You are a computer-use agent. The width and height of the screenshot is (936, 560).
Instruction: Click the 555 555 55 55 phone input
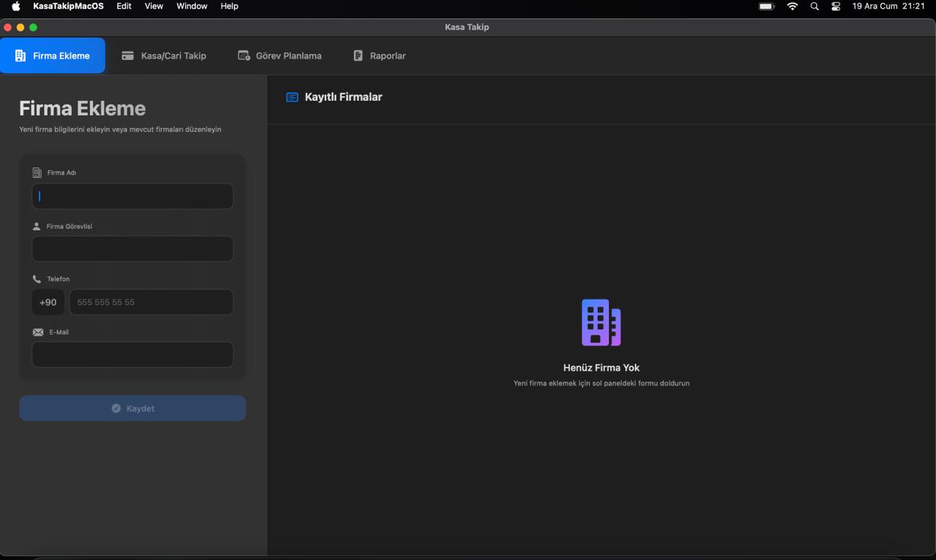[x=151, y=302]
